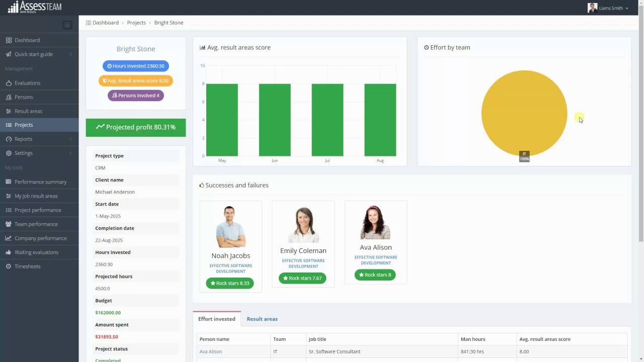This screenshot has height=362, width=644.
Task: Collapse the sidebar with the hamburger icon
Action: click(67, 25)
